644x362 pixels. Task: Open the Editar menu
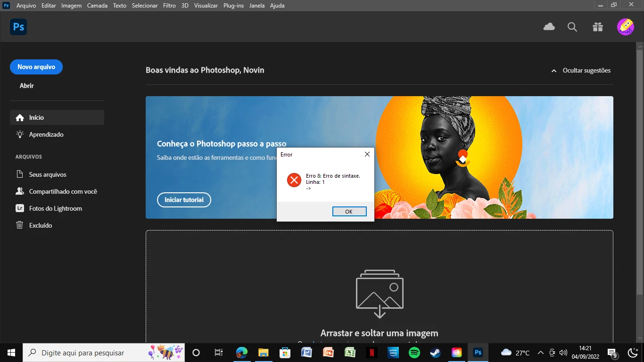pyautogui.click(x=49, y=6)
